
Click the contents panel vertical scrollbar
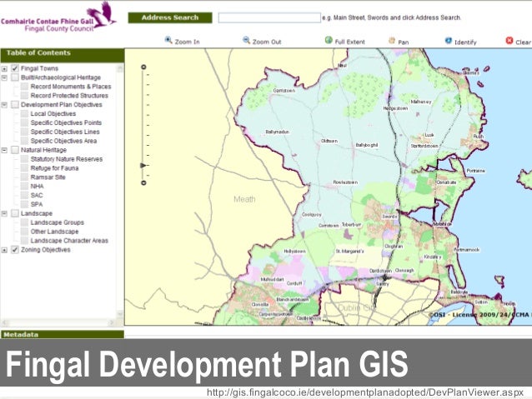120,192
